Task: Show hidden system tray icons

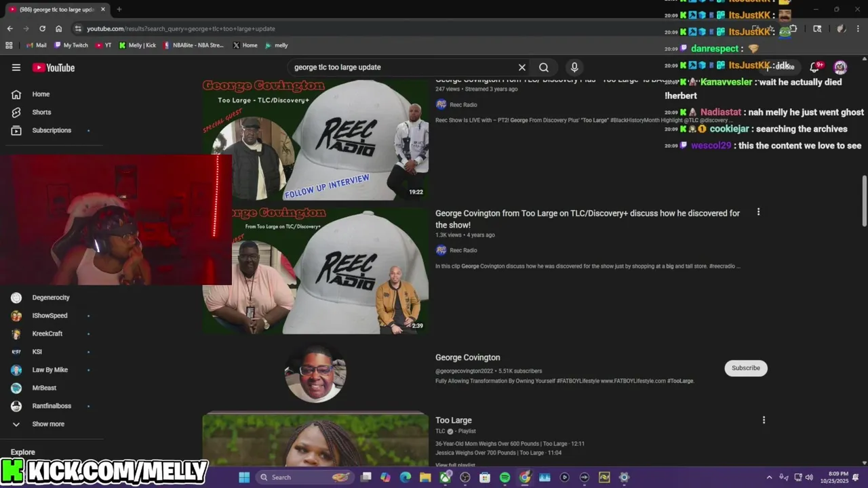Action: [x=769, y=477]
